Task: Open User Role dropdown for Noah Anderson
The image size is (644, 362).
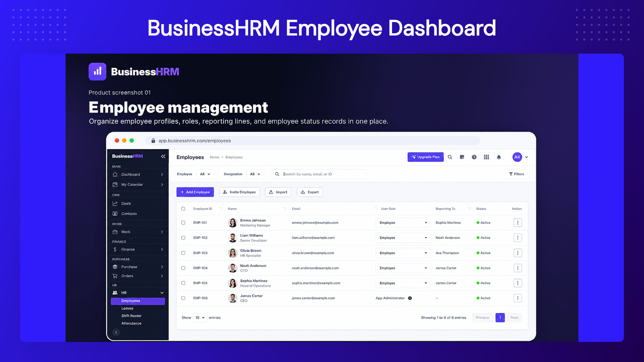Action: pyautogui.click(x=403, y=268)
